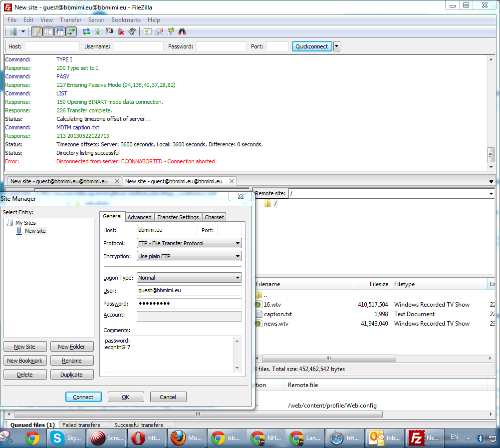
Task: Open Firefox from the taskbar
Action: tap(187, 438)
